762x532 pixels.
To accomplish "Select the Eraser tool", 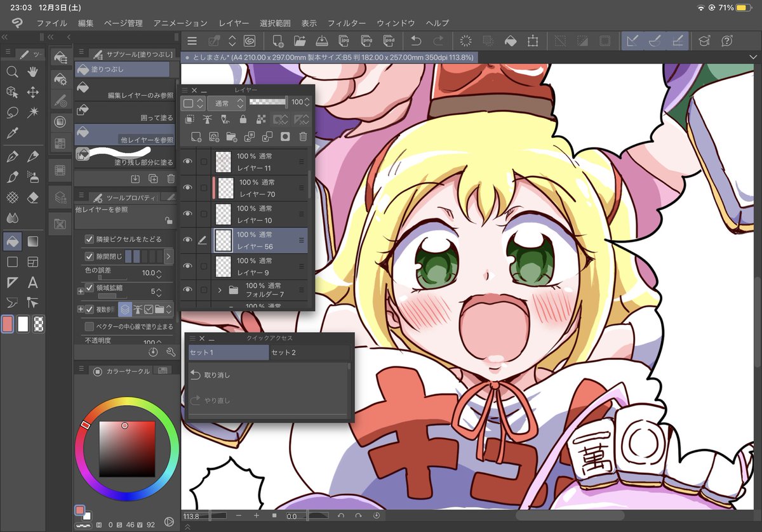I will pos(34,198).
